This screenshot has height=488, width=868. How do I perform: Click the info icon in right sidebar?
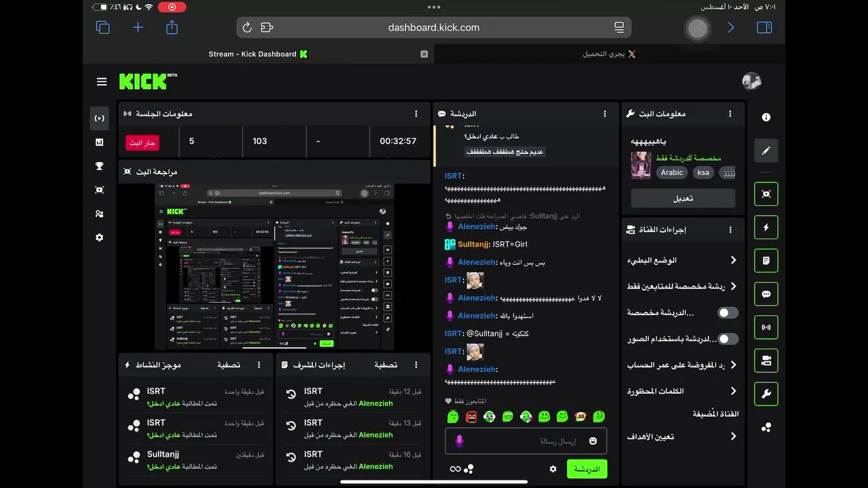[766, 117]
